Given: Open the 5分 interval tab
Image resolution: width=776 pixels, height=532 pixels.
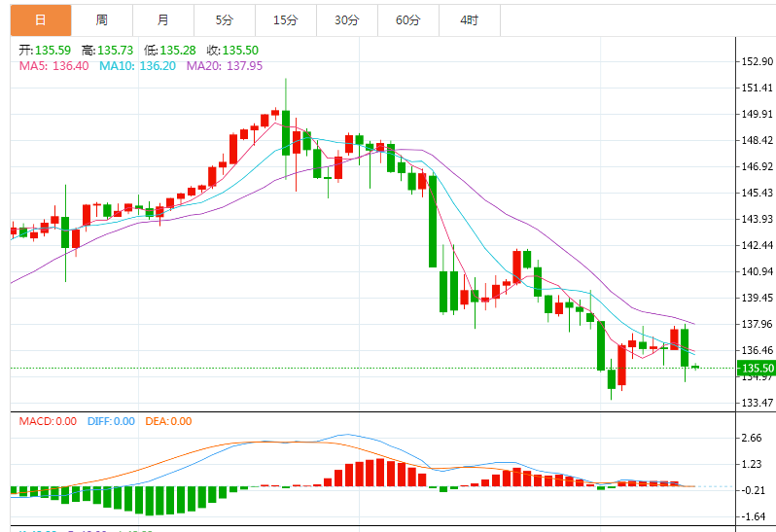Looking at the screenshot, I should [x=225, y=20].
